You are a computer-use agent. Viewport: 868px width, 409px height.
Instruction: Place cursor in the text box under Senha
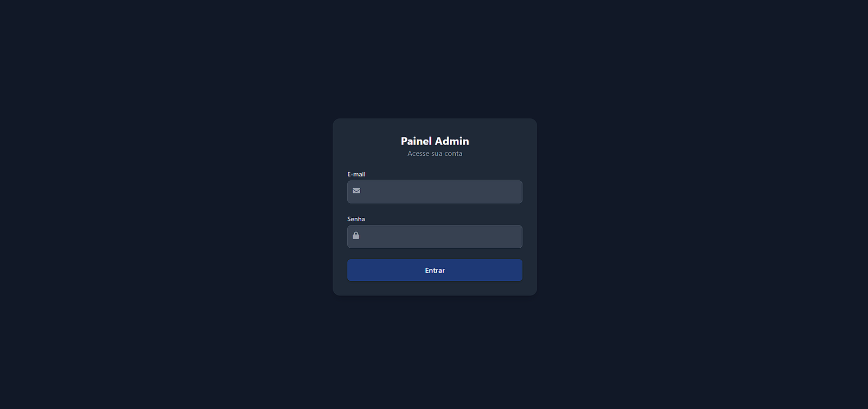(439, 237)
